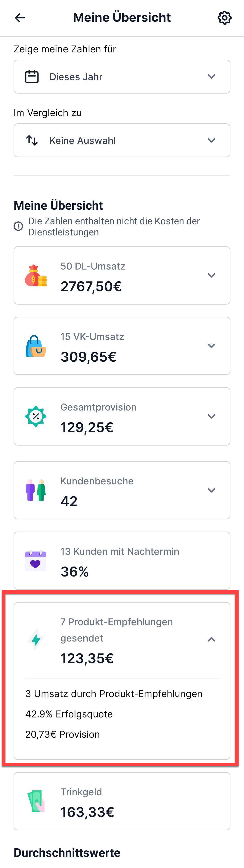Tap the up-down arrows comparison icon

32,140
